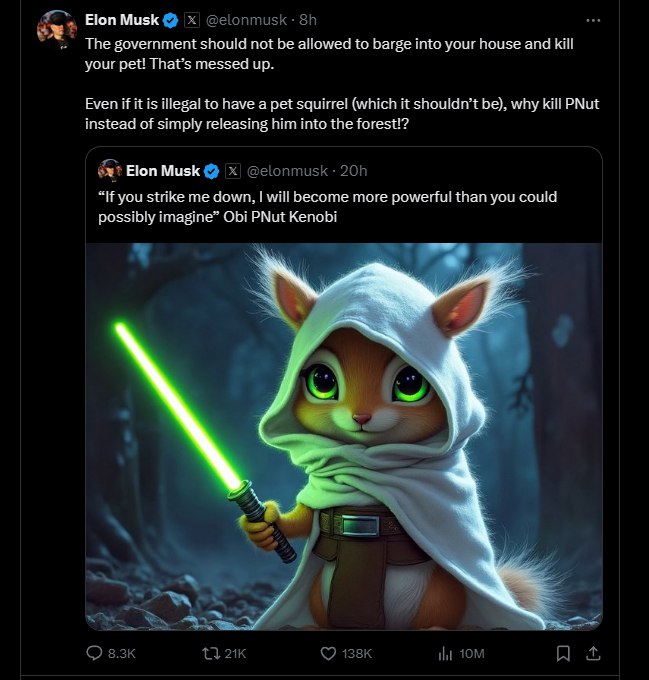Click Elon Musk's profile avatar at top

[57, 28]
